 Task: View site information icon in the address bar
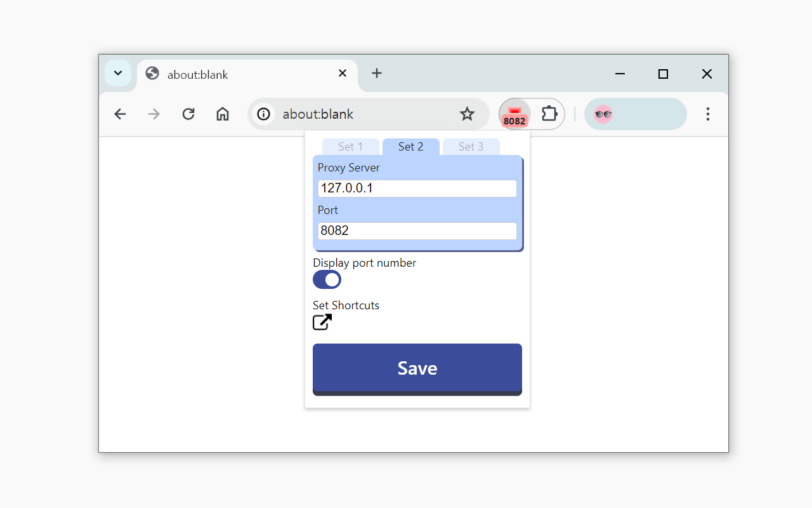coord(263,114)
